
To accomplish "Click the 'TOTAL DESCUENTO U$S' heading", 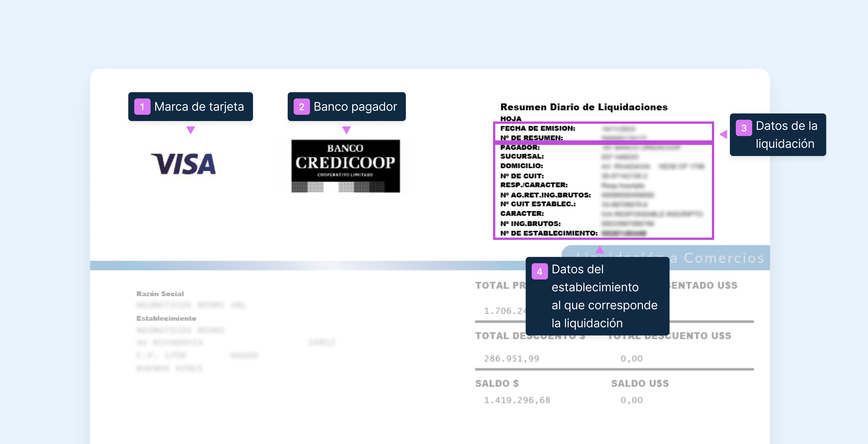I will pyautogui.click(x=670, y=336).
